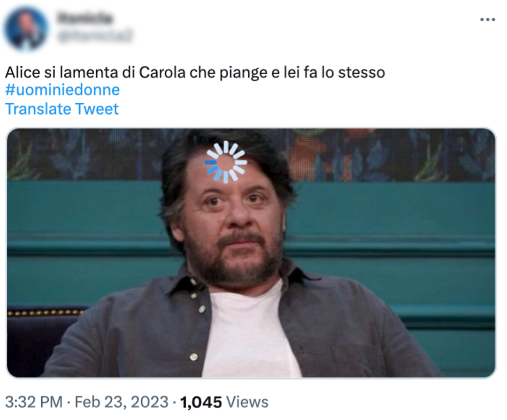507x420 pixels.
Task: Click the loading spinner on the image
Action: coord(226,161)
